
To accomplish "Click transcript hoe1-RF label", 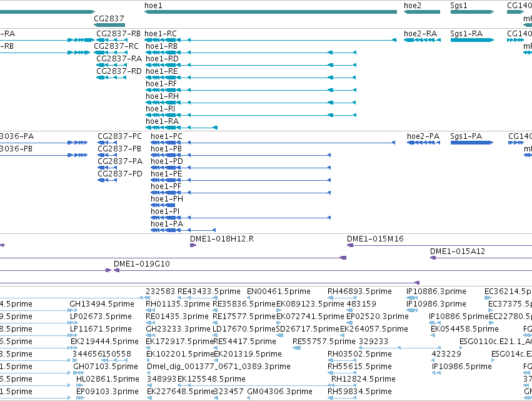I will (161, 84).
